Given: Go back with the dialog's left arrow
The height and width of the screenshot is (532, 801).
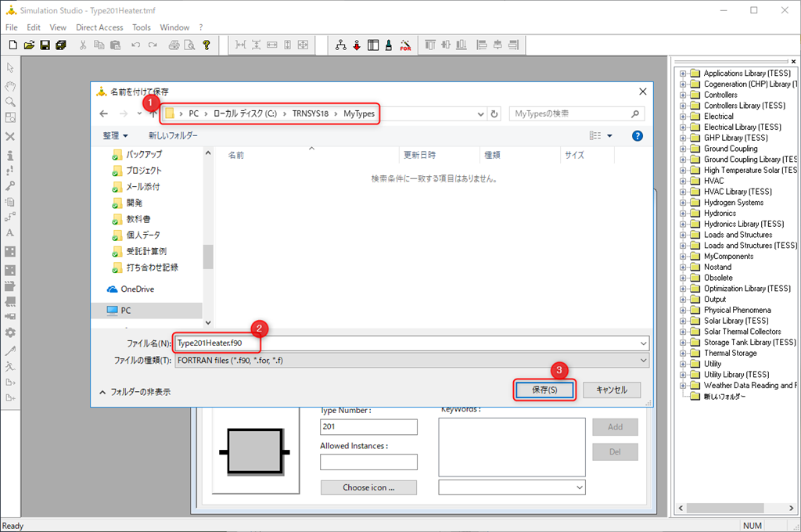Looking at the screenshot, I should tap(104, 114).
